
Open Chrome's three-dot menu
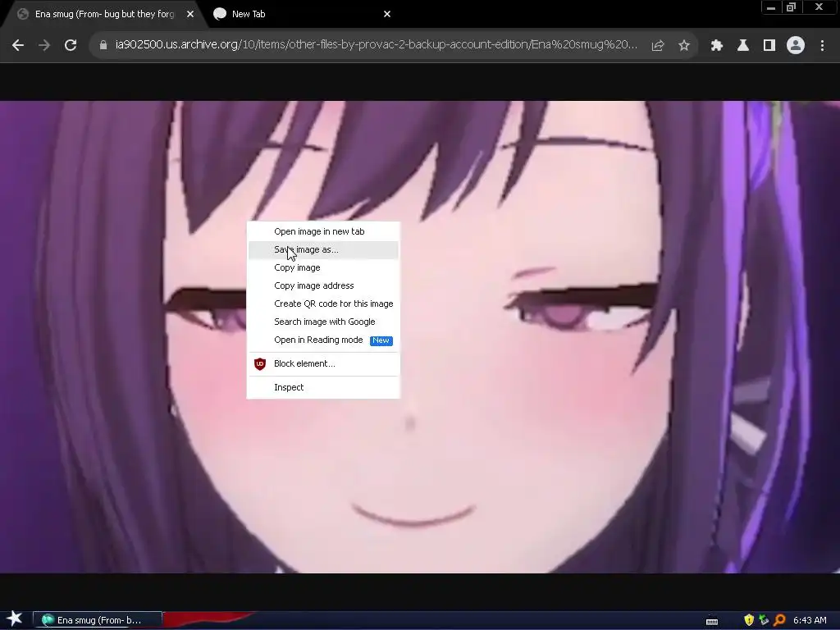[822, 46]
